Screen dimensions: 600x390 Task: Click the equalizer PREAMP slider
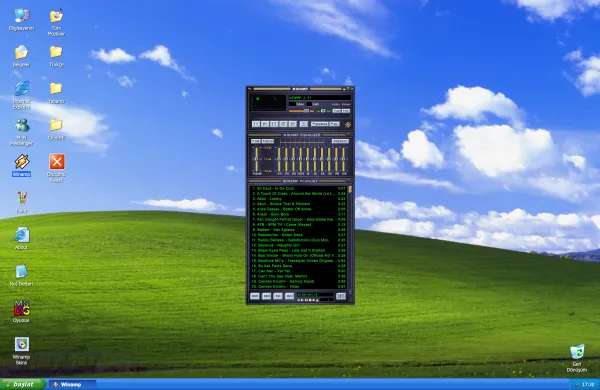click(257, 159)
